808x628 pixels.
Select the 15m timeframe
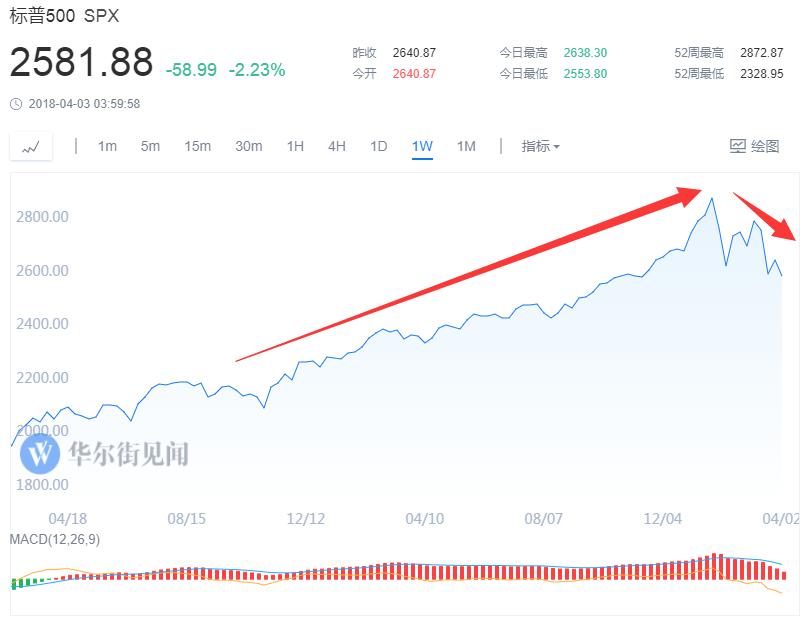(x=197, y=146)
